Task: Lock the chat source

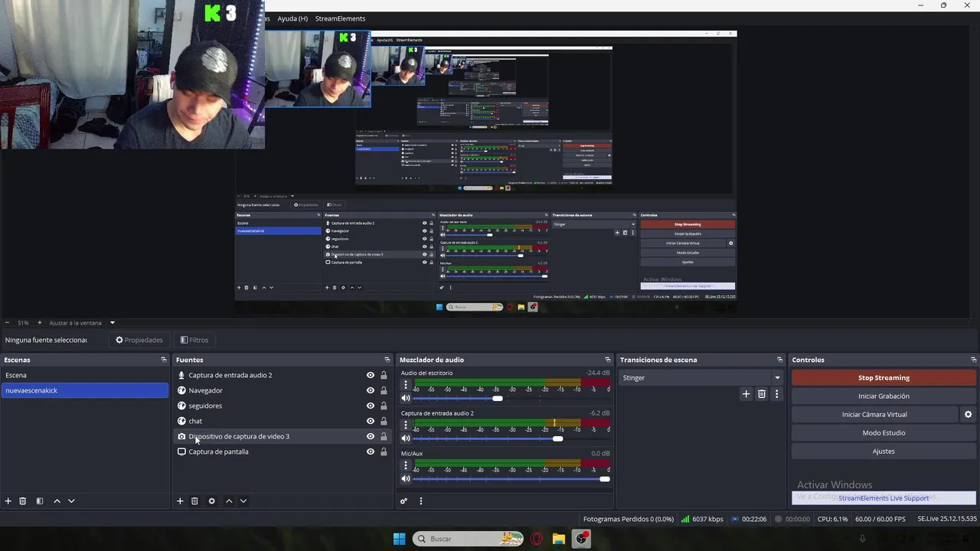Action: 384,421
